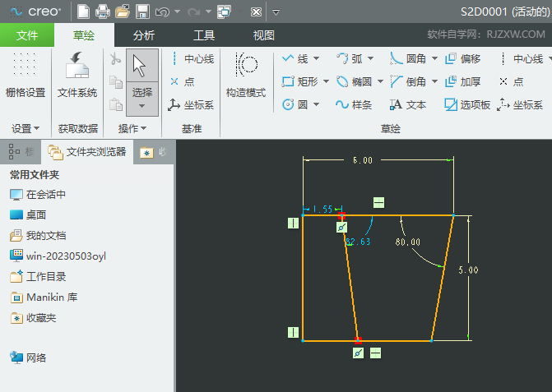Expand the 圆角 dropdown arrow
Image resolution: width=552 pixels, height=392 pixels.
pos(434,58)
